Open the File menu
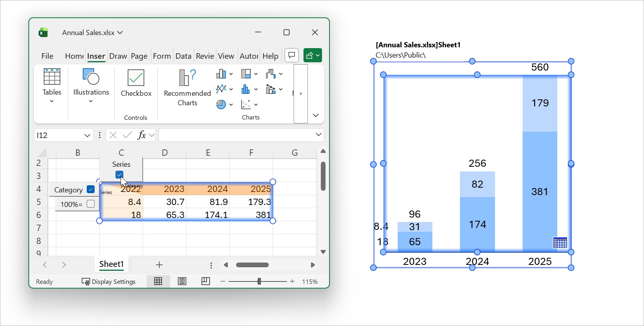 click(47, 56)
